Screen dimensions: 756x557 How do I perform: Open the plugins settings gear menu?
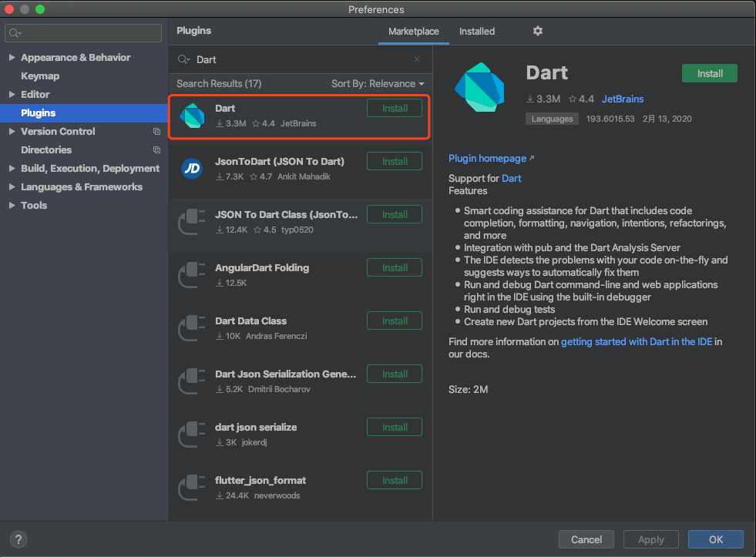click(x=538, y=31)
